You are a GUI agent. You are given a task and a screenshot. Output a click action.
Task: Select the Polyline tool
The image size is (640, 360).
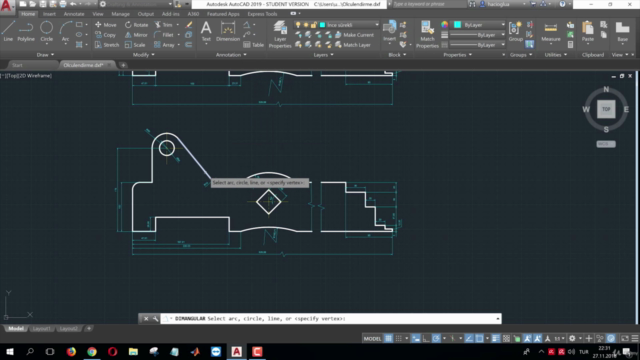coord(26,31)
